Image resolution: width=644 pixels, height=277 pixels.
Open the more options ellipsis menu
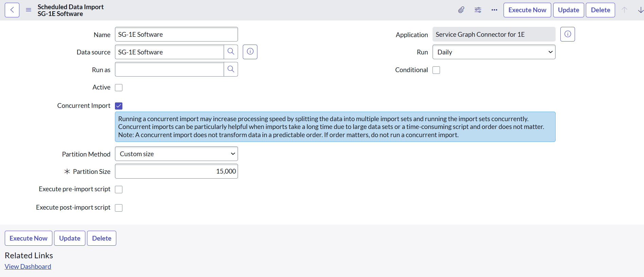click(494, 10)
